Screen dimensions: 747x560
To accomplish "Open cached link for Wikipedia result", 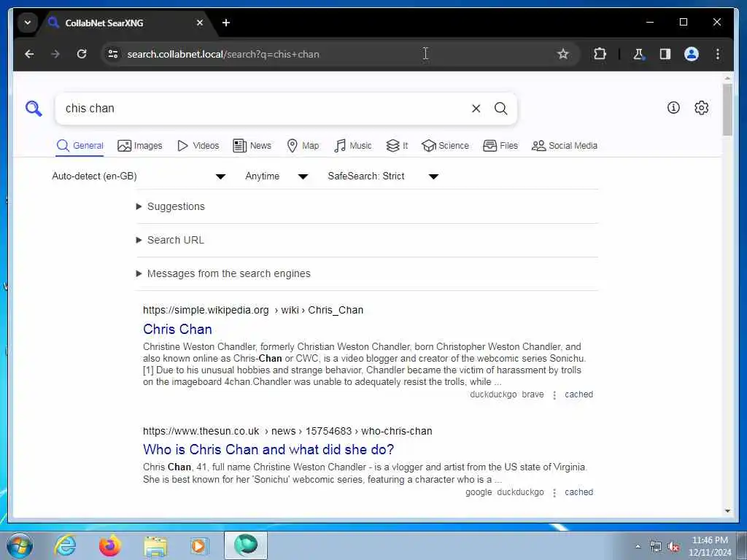I will coord(578,394).
